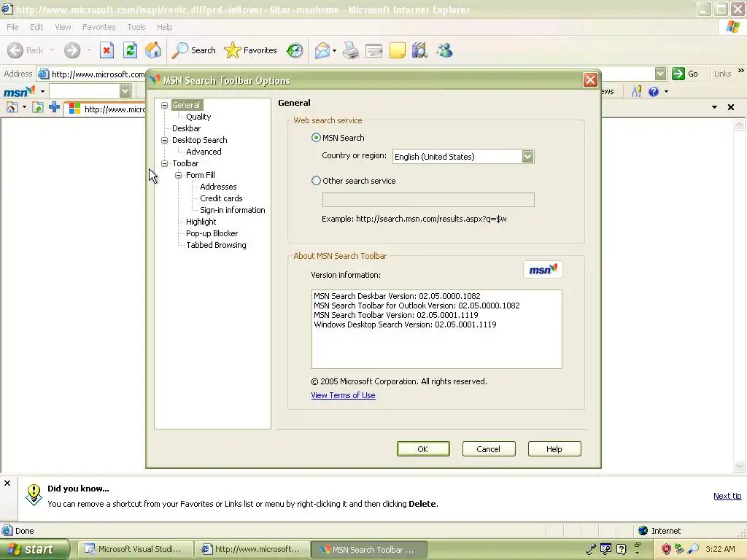
Task: Open the MSN logo menu dropdown arrow
Action: [x=42, y=91]
